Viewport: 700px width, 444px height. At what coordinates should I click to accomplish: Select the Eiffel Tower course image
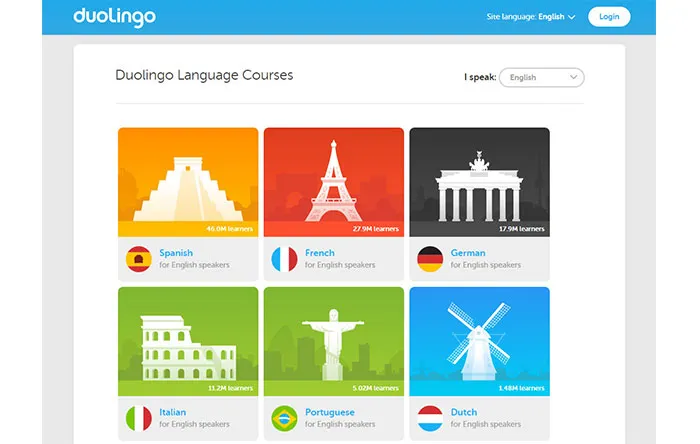point(334,182)
